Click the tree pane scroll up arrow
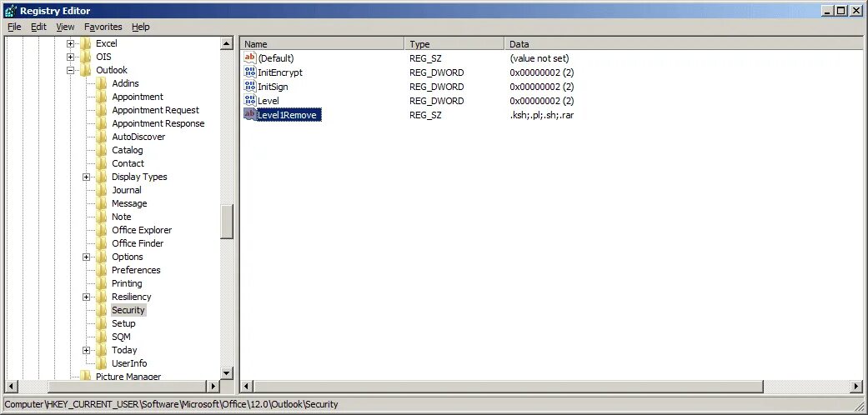 [x=227, y=43]
